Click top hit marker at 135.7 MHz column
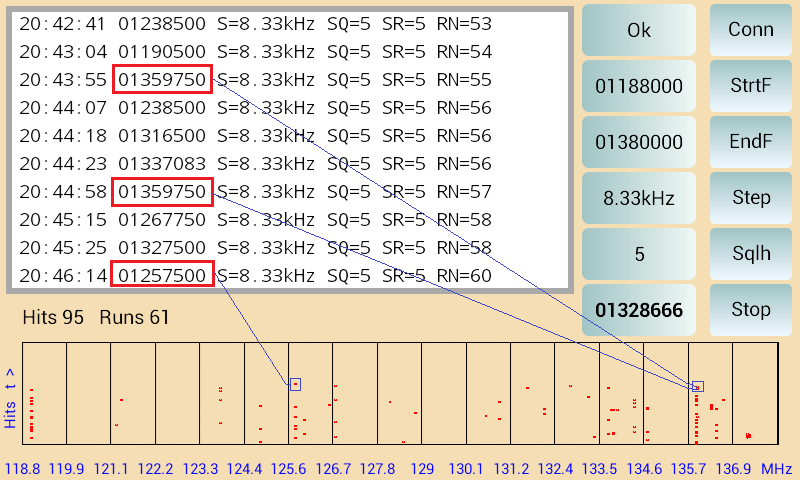This screenshot has width=800, height=480. coord(698,387)
